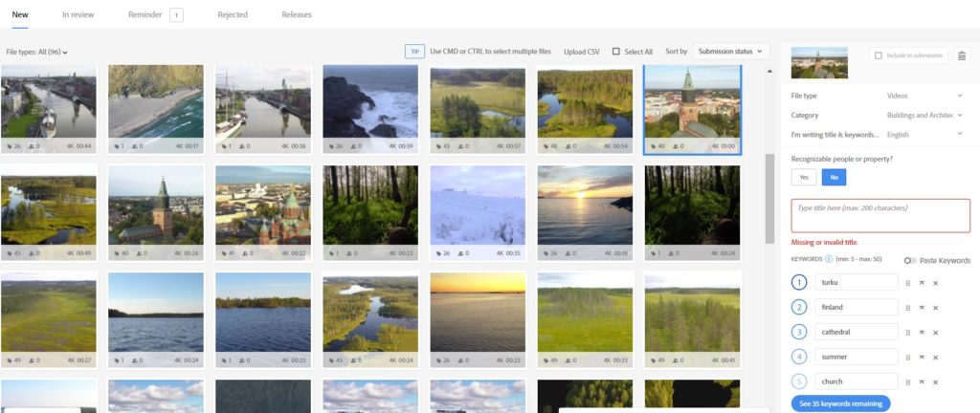Screen dimensions: 980x413
Task: Move finland keyword to top
Action: pyautogui.click(x=922, y=308)
